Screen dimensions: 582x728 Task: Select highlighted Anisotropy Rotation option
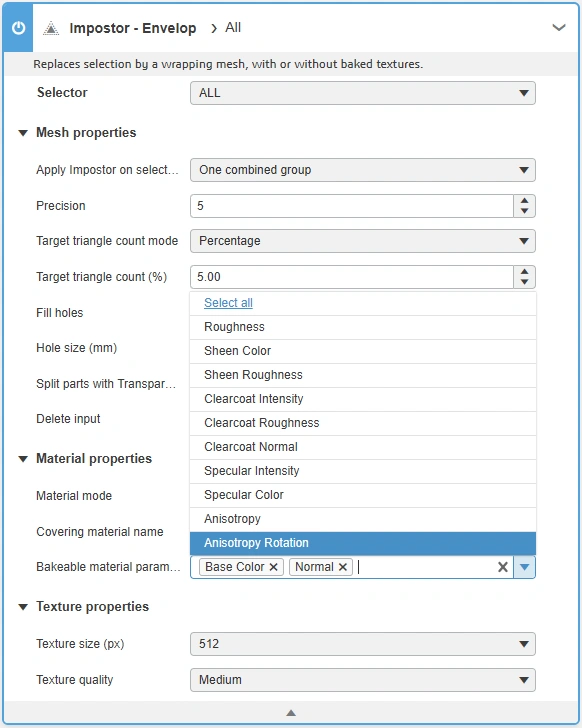tap(363, 543)
